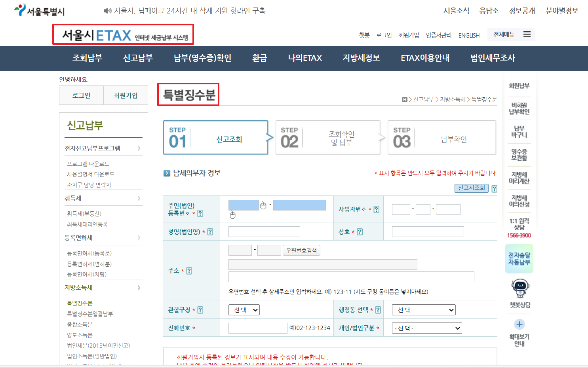This screenshot has height=368, width=588.
Task: Open 조회납부 main menu
Action: coord(87,58)
